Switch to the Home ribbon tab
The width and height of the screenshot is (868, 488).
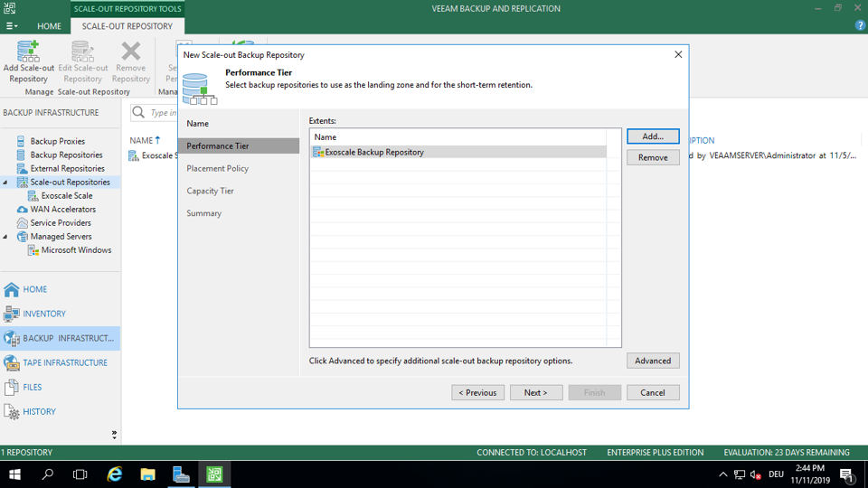tap(49, 26)
